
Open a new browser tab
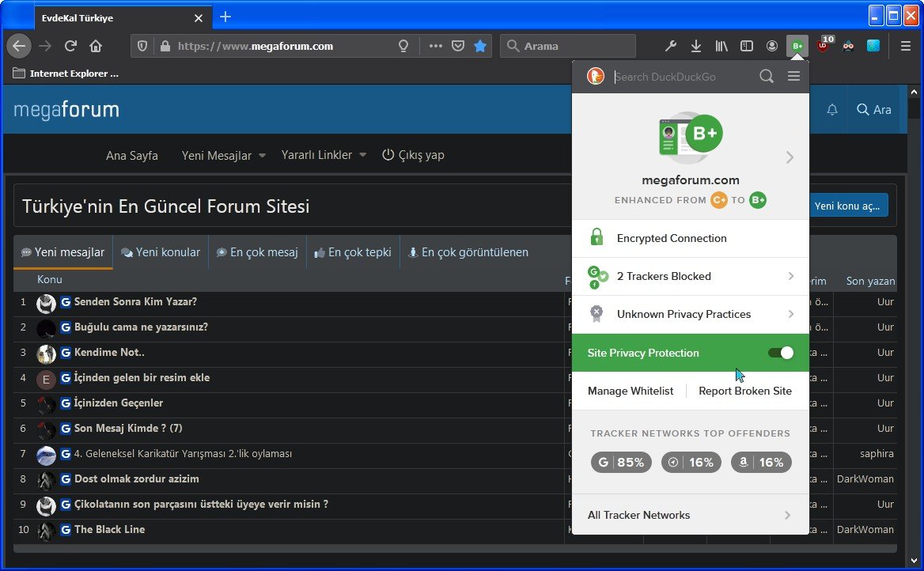click(x=225, y=17)
